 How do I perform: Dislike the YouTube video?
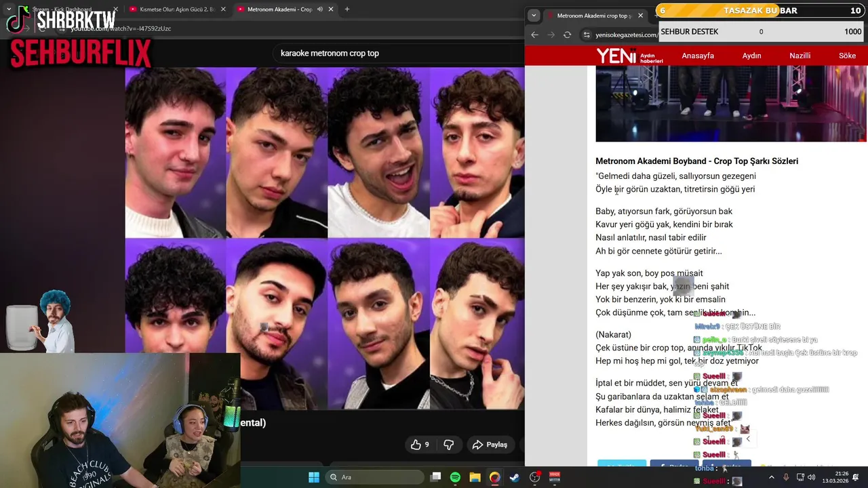[x=449, y=445]
